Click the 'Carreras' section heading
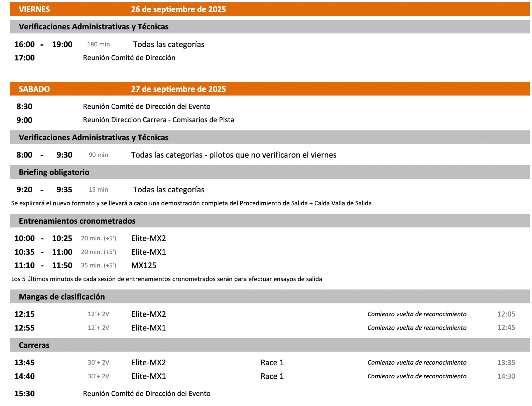This screenshot has height=406, width=532. (34, 345)
